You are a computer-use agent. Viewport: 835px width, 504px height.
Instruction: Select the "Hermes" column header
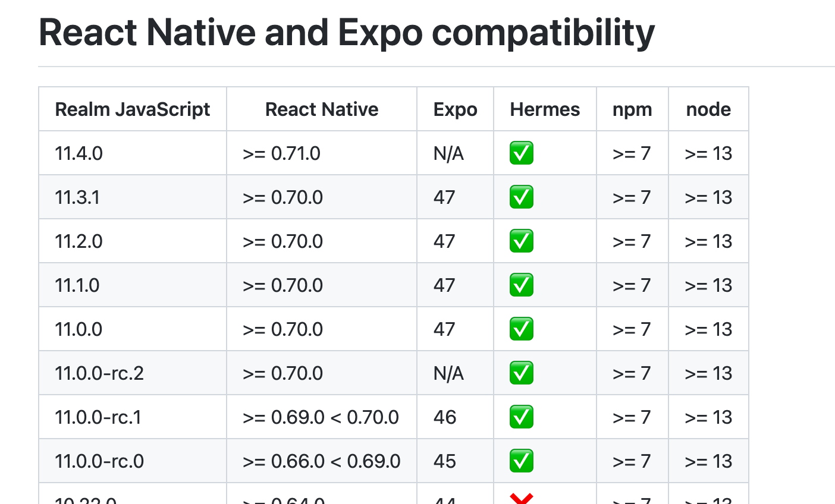545,109
